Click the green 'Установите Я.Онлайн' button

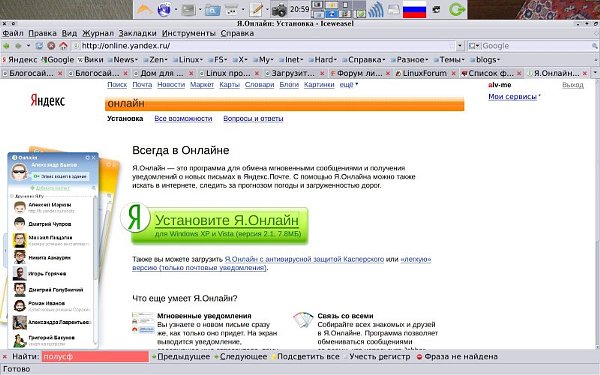[219, 225]
